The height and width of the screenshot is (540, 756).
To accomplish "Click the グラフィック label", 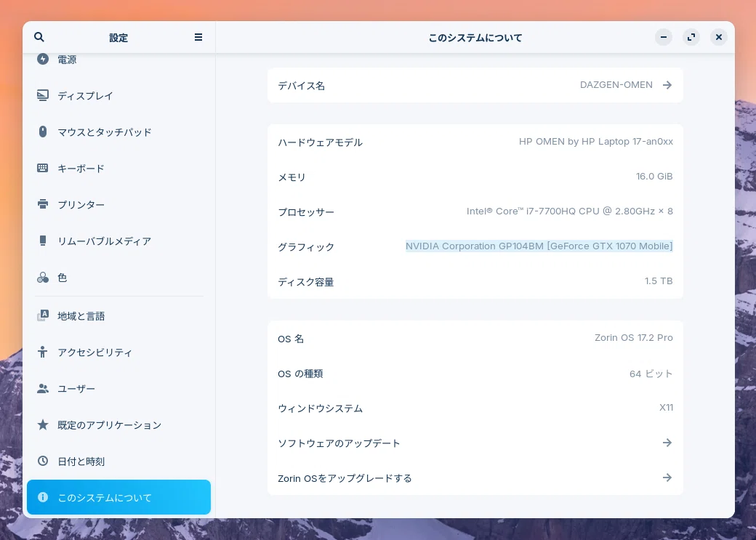I will [306, 247].
